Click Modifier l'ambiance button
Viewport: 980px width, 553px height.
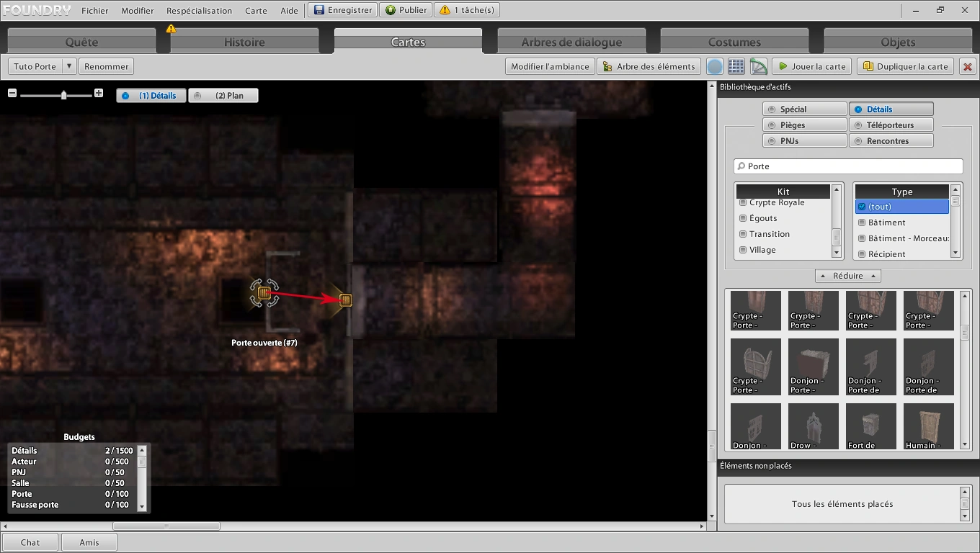click(x=550, y=66)
